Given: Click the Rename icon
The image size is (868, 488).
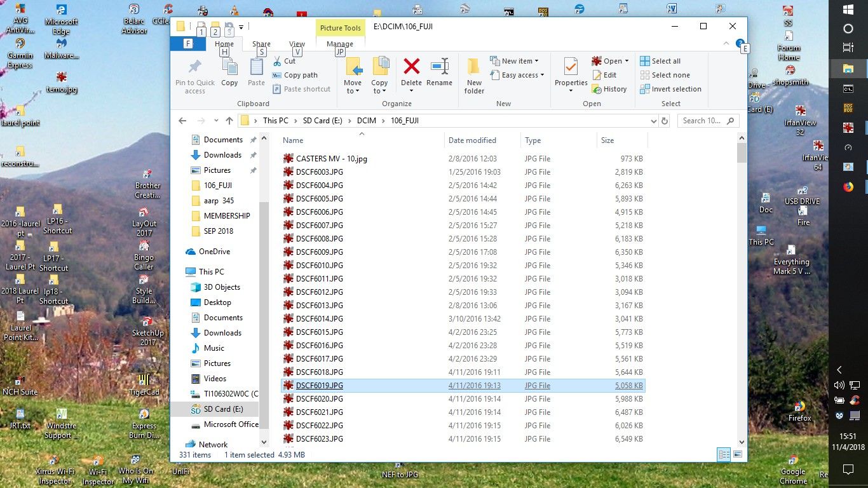Looking at the screenshot, I should [439, 72].
